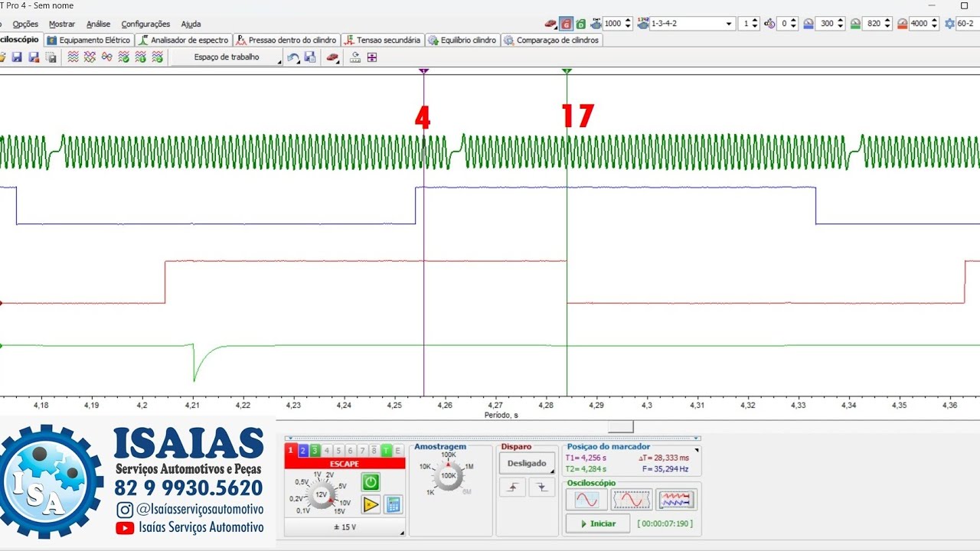
Task: Select channel 1 tab
Action: point(290,451)
